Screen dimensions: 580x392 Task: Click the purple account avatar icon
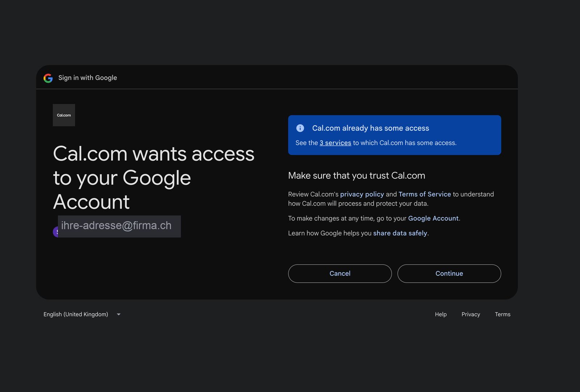point(56,232)
